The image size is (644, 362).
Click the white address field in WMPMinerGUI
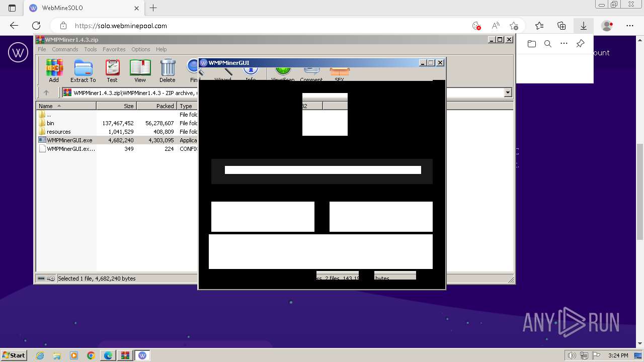323,170
